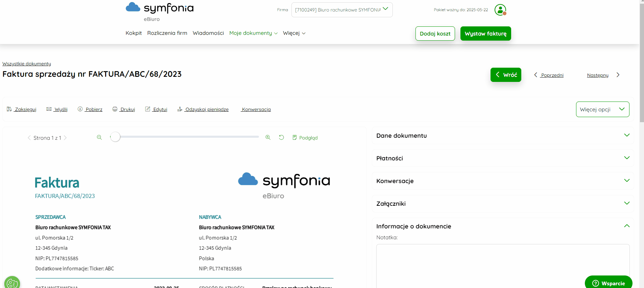This screenshot has height=288, width=644.
Task: Click the SPRZEDAWCA heading in the invoice
Action: [50, 217]
